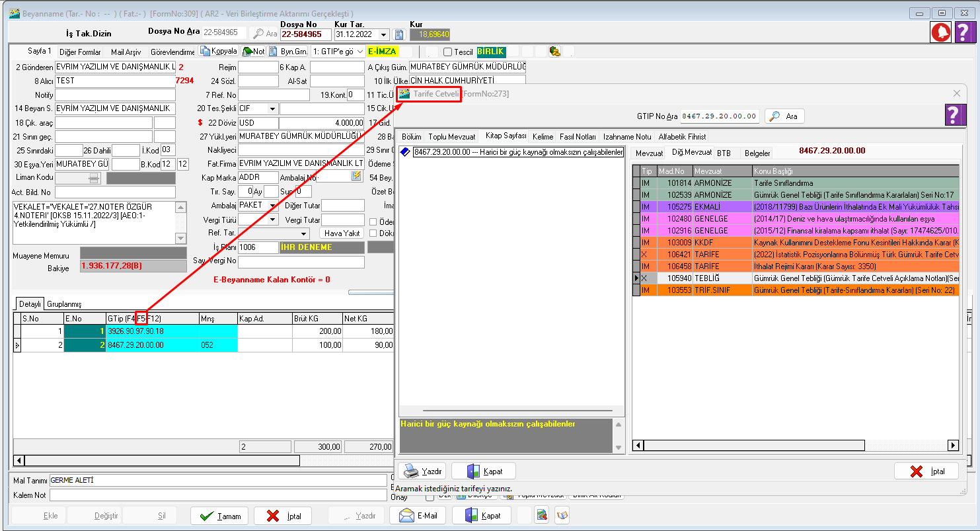Image resolution: width=980 pixels, height=531 pixels.
Task: Select the 103553 TRİF.SINIF row
Action: tap(796, 290)
